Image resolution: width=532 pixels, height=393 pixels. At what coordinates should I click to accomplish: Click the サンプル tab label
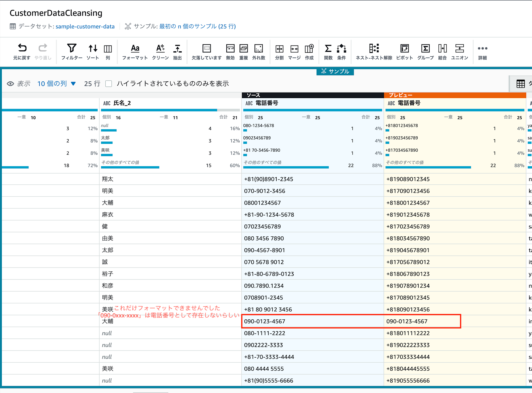click(335, 71)
